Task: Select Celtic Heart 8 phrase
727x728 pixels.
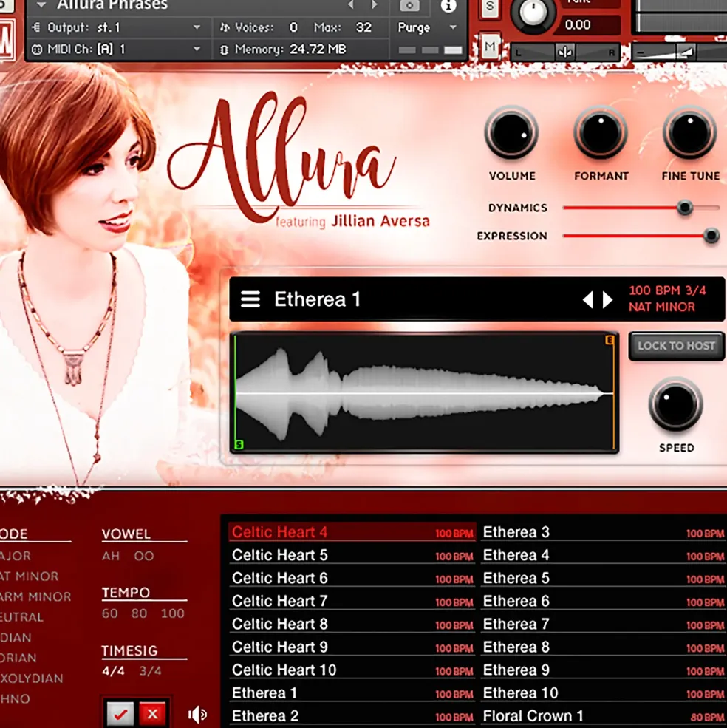Action: pyautogui.click(x=352, y=624)
